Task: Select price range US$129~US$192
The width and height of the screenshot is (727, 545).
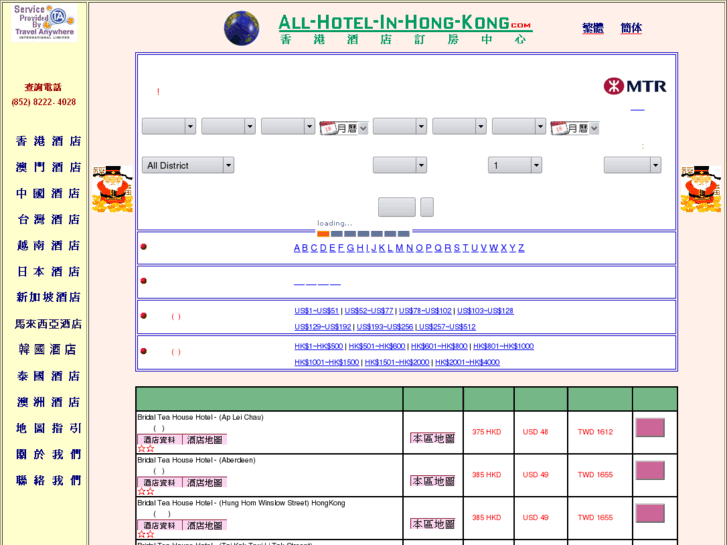Action: coord(323,327)
